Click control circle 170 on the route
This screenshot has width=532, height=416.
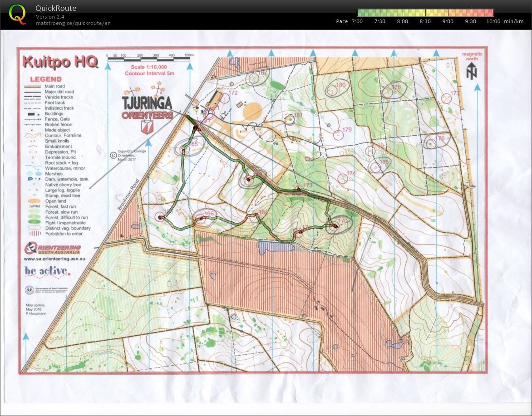[x=339, y=223]
